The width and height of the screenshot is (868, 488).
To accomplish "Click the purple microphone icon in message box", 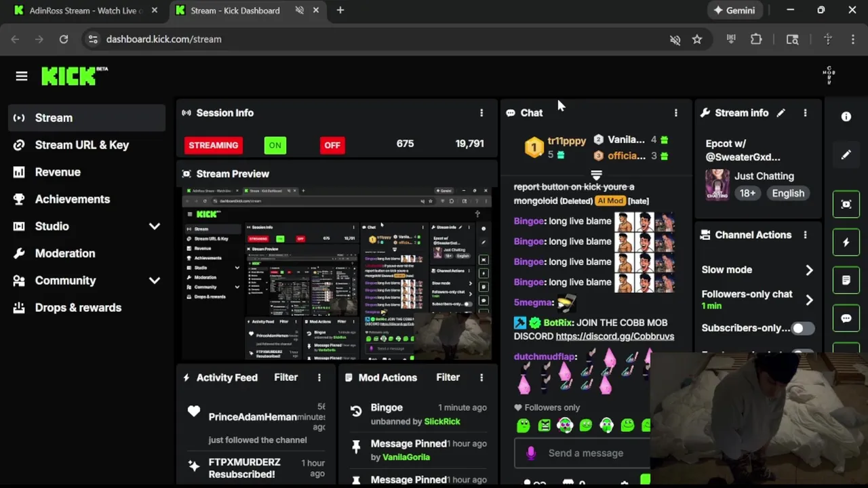I will tap(531, 453).
